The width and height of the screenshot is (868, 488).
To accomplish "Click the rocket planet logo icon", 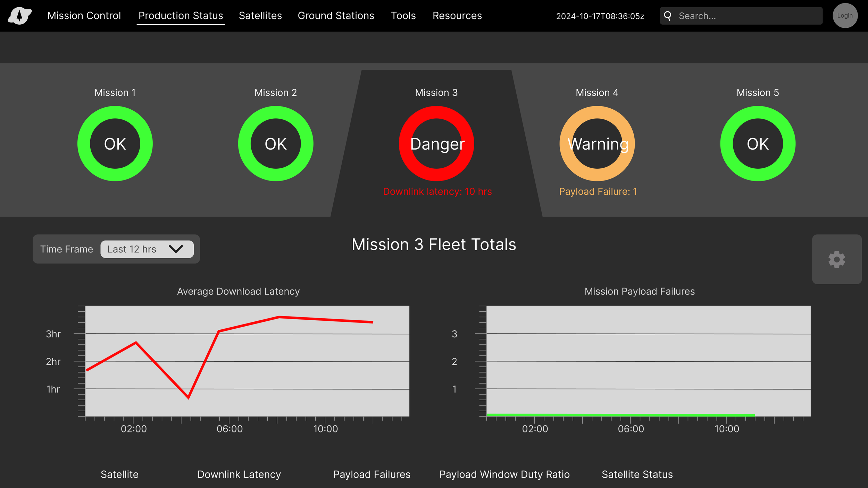I will tap(19, 16).
